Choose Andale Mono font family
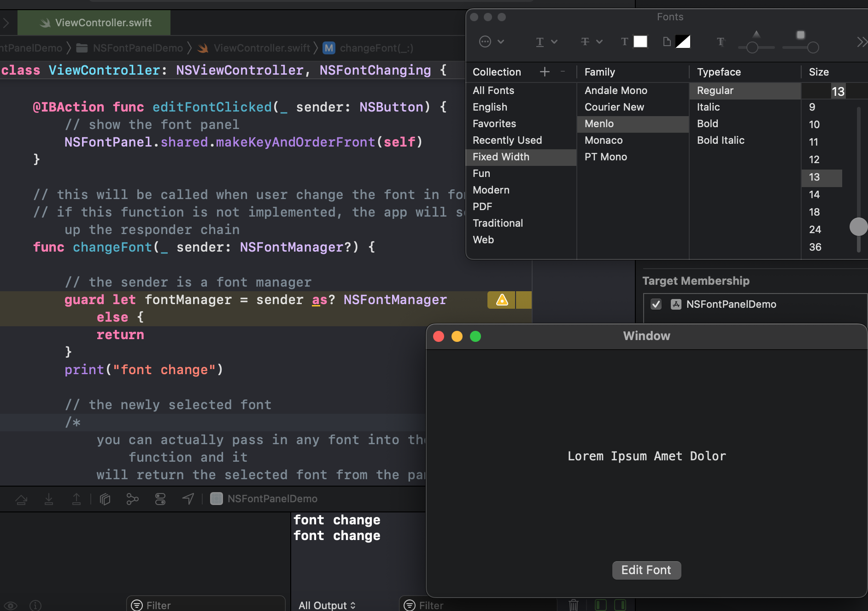Screen dimensions: 868x611 (633, 90)
